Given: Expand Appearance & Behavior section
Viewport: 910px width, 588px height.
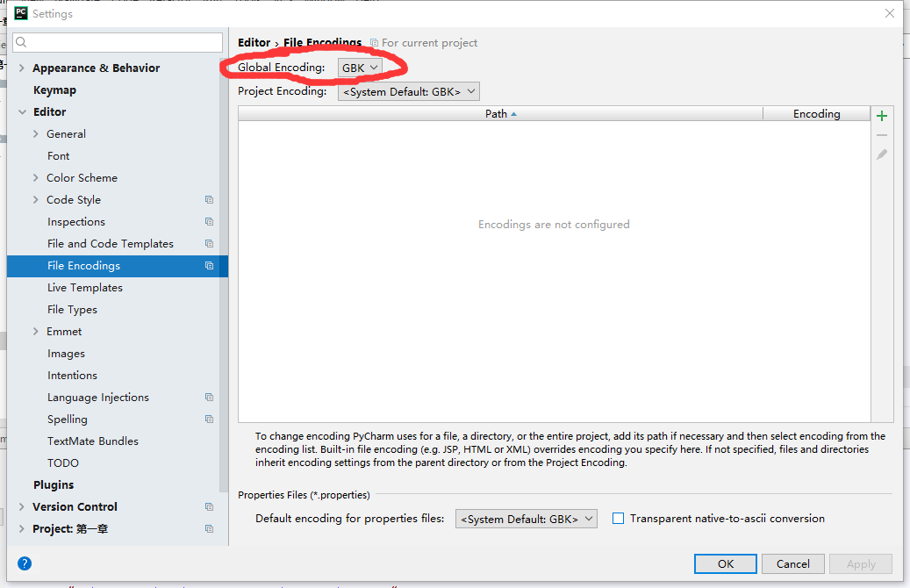Looking at the screenshot, I should coord(21,68).
